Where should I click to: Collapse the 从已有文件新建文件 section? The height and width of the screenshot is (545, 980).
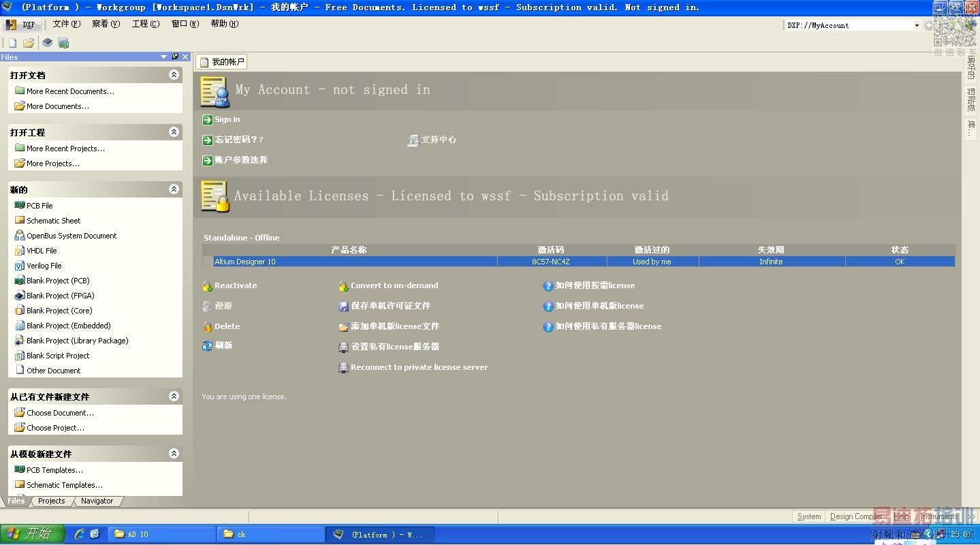click(x=174, y=396)
